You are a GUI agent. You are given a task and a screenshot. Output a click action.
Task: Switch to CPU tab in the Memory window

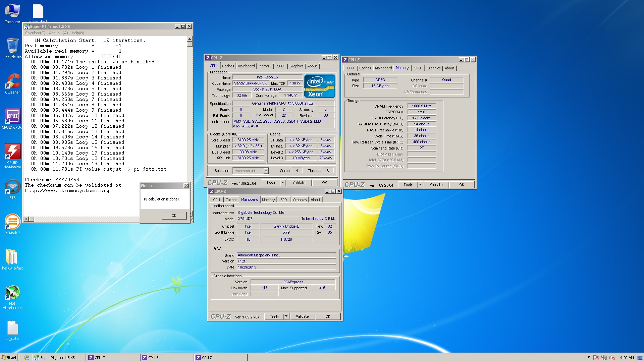point(350,68)
